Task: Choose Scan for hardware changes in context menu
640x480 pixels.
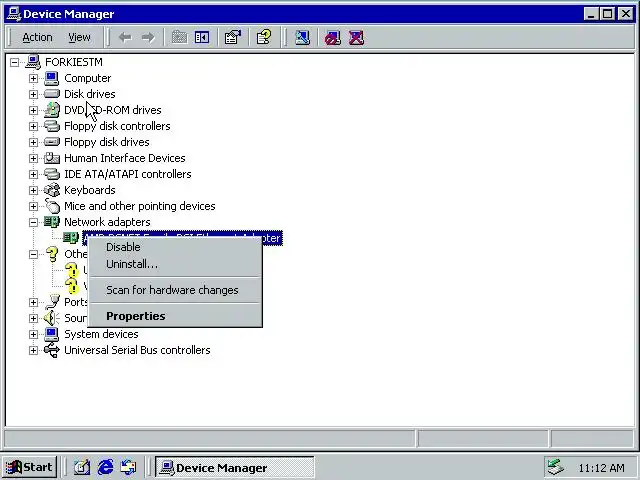Action: point(172,290)
